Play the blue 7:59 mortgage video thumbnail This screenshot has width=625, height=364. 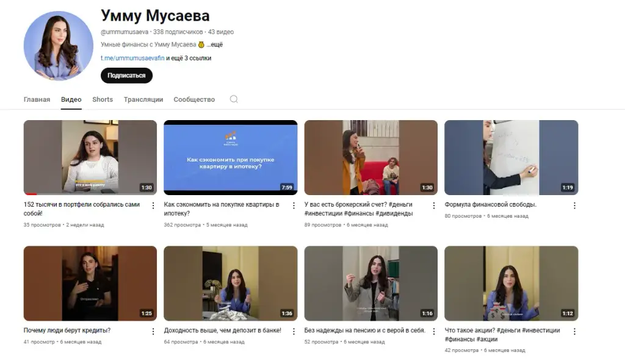[x=230, y=157]
